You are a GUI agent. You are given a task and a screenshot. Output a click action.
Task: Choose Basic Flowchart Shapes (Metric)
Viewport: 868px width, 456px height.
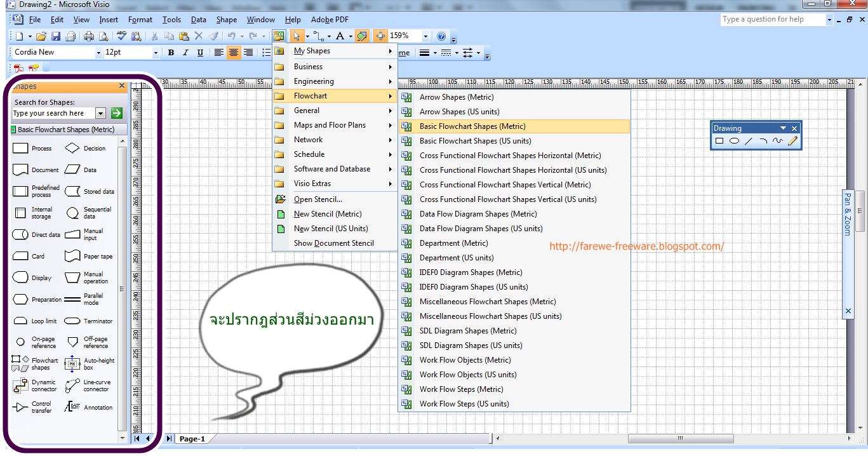pos(514,126)
